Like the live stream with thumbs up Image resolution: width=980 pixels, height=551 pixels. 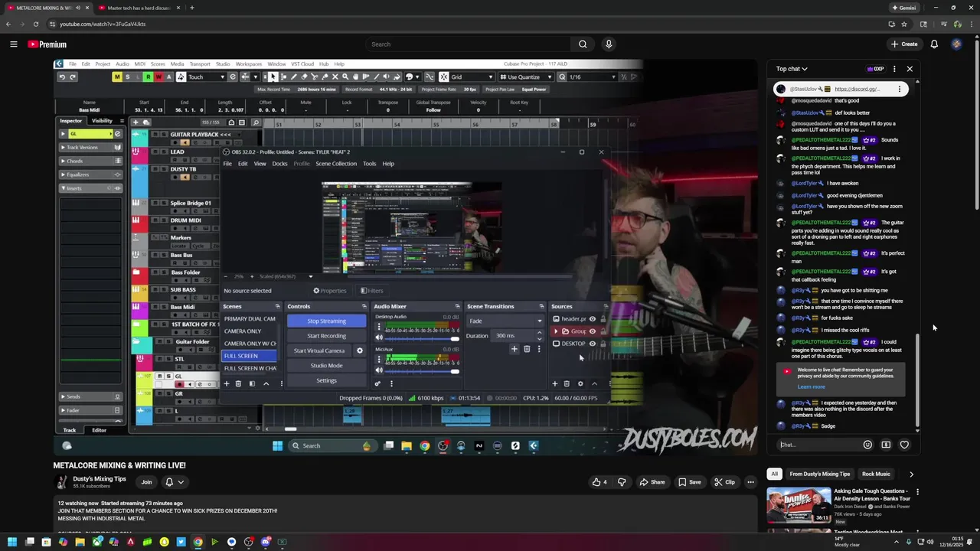tap(599, 482)
